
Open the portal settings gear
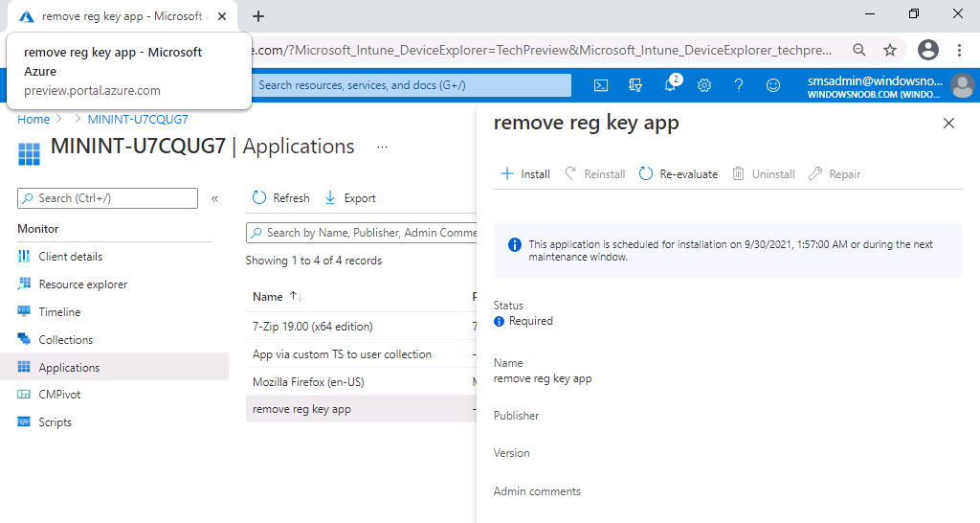704,85
